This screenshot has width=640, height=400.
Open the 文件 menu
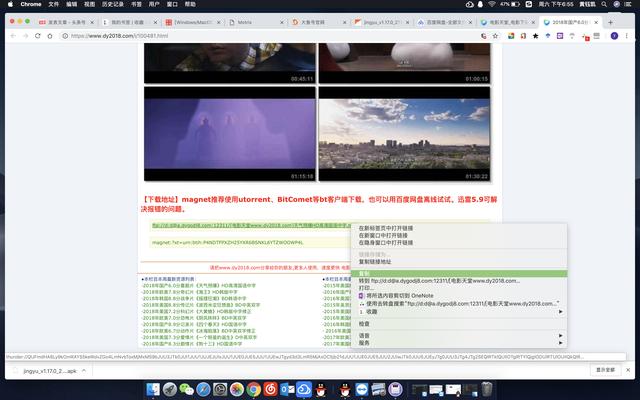click(x=53, y=4)
